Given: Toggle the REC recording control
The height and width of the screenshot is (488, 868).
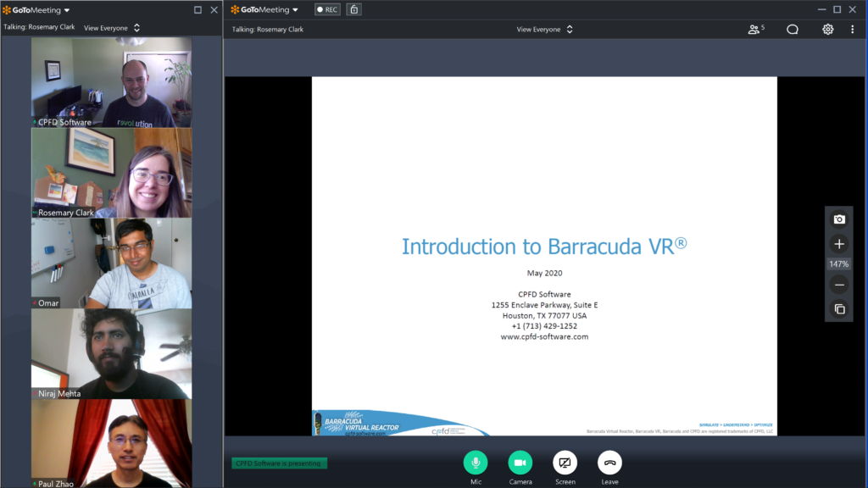Looking at the screenshot, I should point(326,8).
